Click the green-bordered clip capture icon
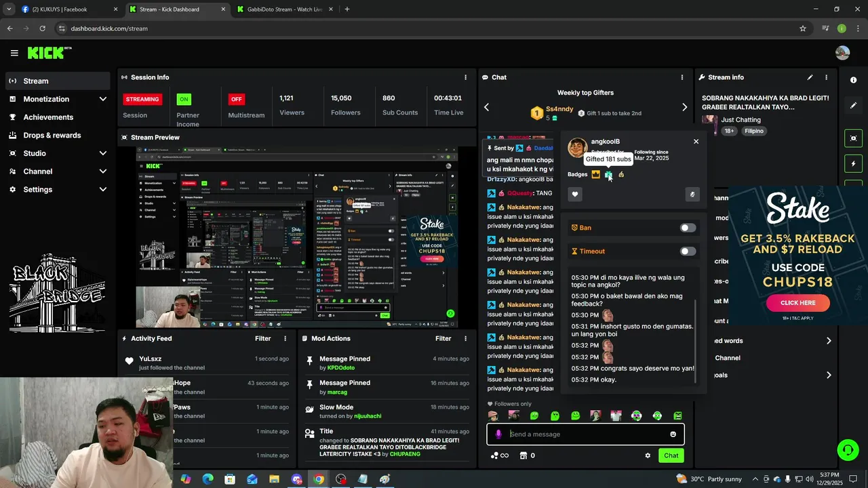This screenshot has width=868, height=488. tap(853, 138)
